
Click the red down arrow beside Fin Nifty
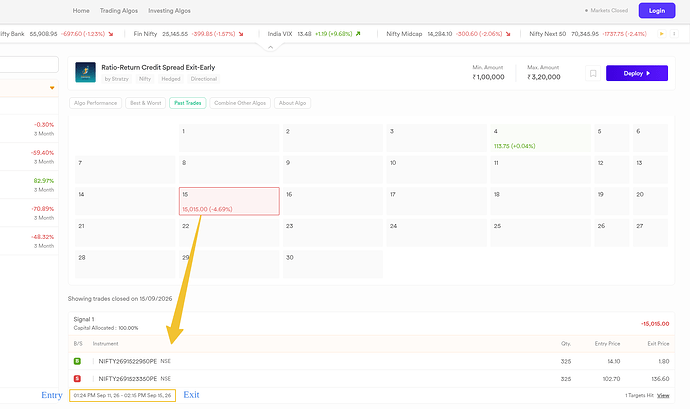241,34
